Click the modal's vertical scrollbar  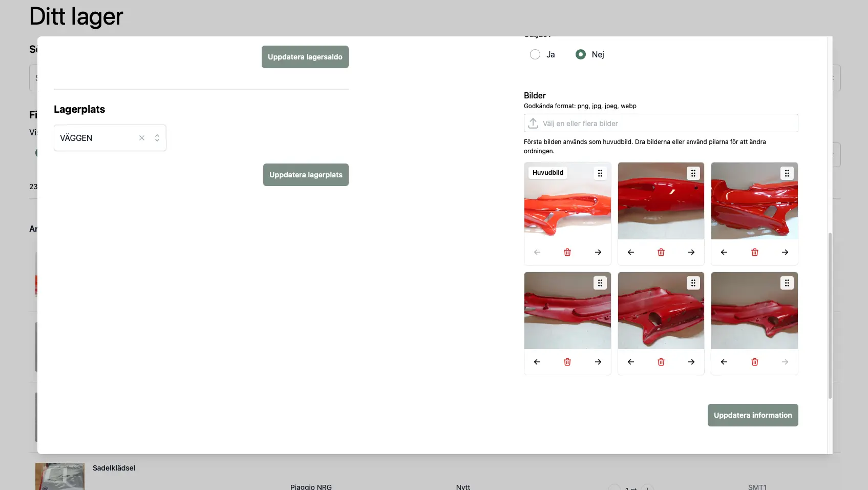830,316
